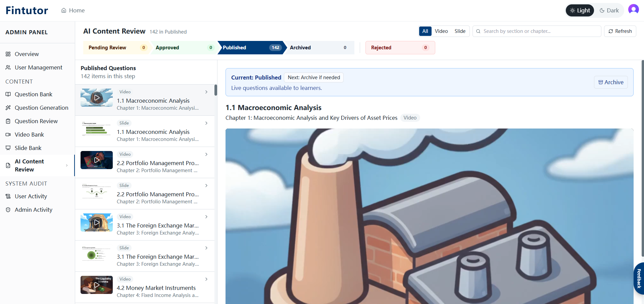This screenshot has width=644, height=304.
Task: Click the Question Review clipboard icon
Action: click(8, 121)
